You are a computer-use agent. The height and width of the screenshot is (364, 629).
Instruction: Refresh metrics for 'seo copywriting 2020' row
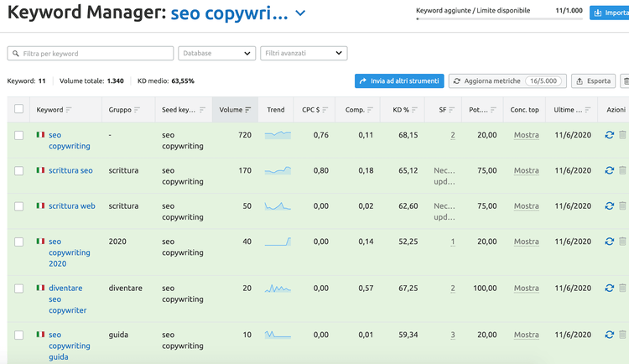pos(610,242)
